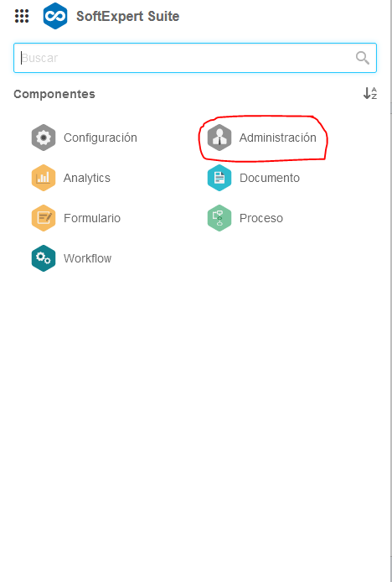
Task: Select the Administración component label
Action: [x=278, y=138]
